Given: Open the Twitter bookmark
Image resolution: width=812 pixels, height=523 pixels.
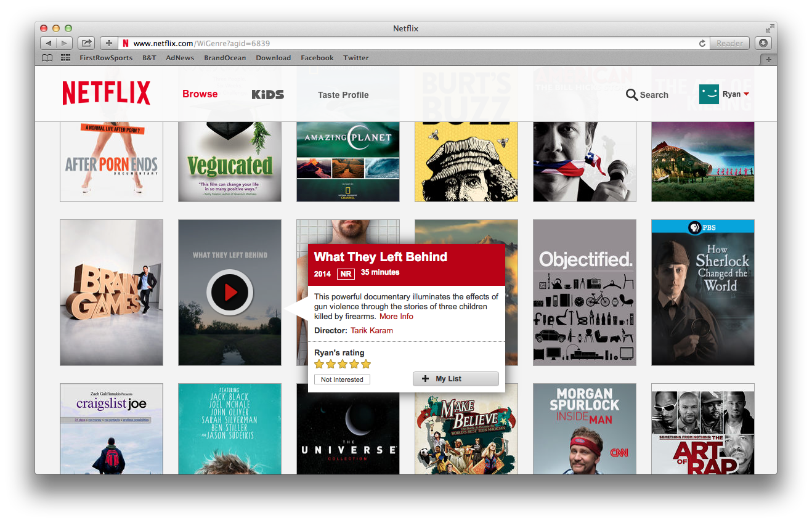Looking at the screenshot, I should (x=356, y=58).
